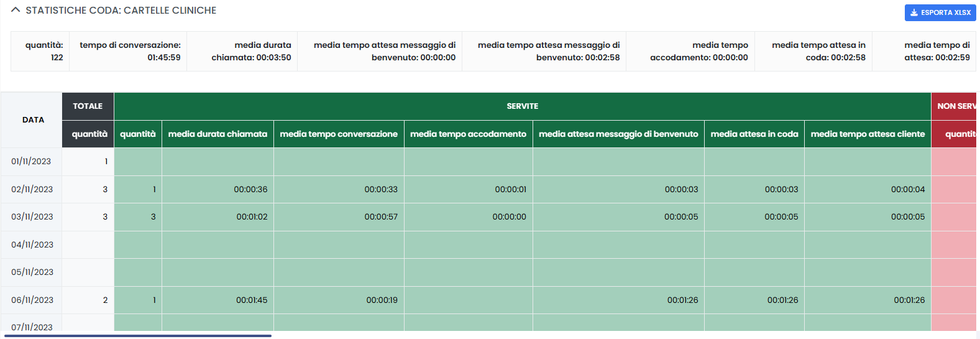980x339 pixels.
Task: Click the tempo di conversazione summary box
Action: pos(129,51)
